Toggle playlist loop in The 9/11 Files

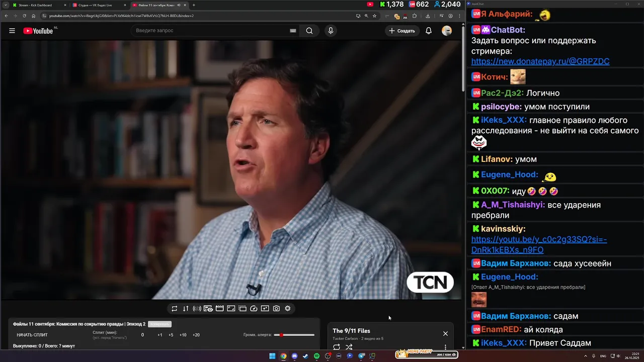[337, 347]
